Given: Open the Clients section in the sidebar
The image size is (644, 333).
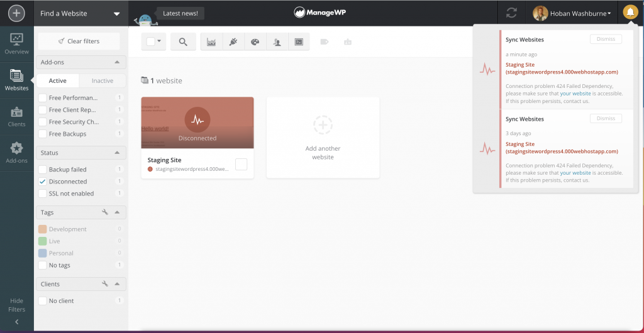Looking at the screenshot, I should [17, 117].
